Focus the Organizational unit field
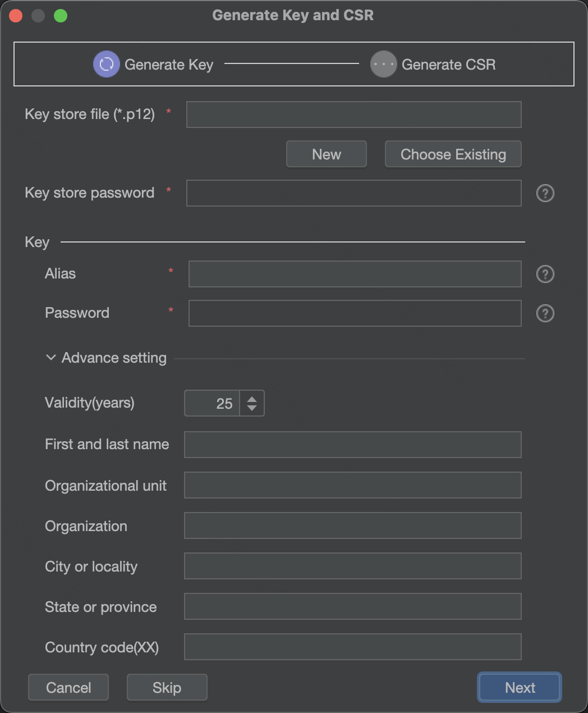588x713 pixels. coord(352,485)
